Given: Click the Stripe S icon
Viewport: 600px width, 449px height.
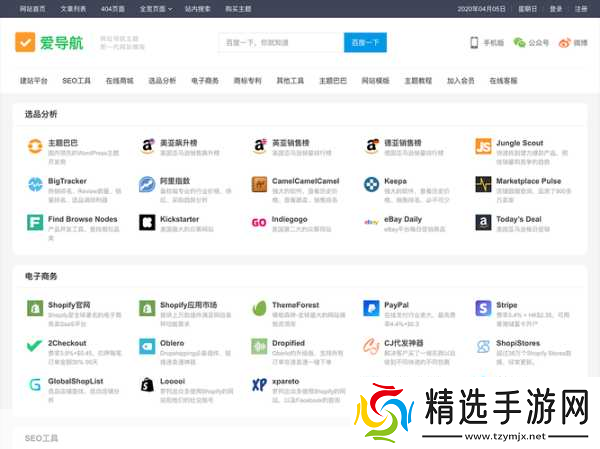Looking at the screenshot, I should [483, 308].
